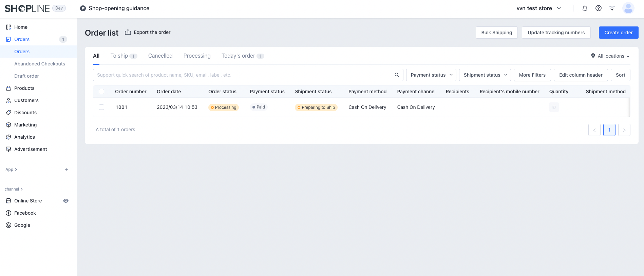Expand the Shipment status dropdown

point(485,75)
